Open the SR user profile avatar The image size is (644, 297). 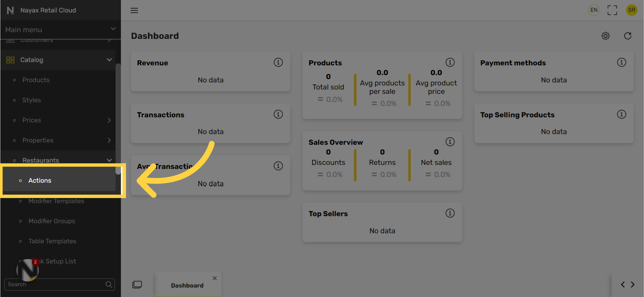pos(632,10)
